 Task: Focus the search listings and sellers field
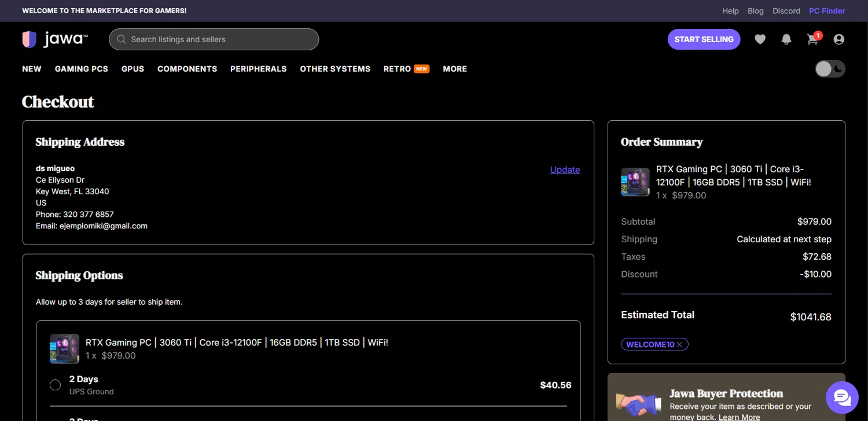click(x=214, y=39)
